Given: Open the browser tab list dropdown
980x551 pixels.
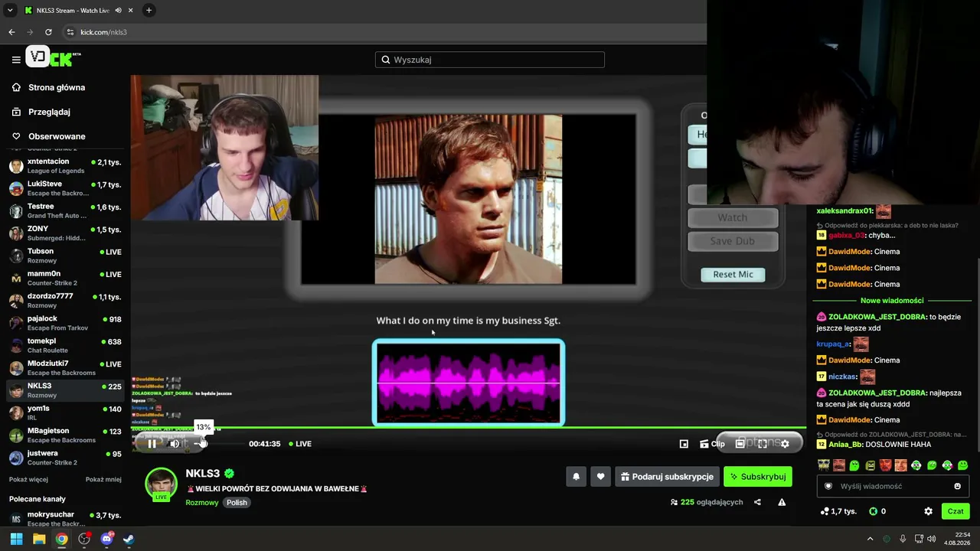Looking at the screenshot, I should tap(10, 11).
